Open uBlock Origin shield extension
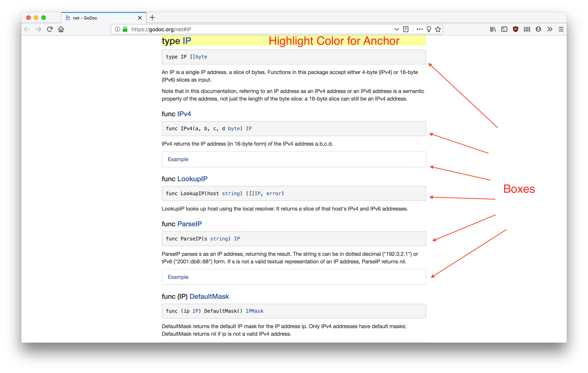Screen dimensions: 588x373 515,29
